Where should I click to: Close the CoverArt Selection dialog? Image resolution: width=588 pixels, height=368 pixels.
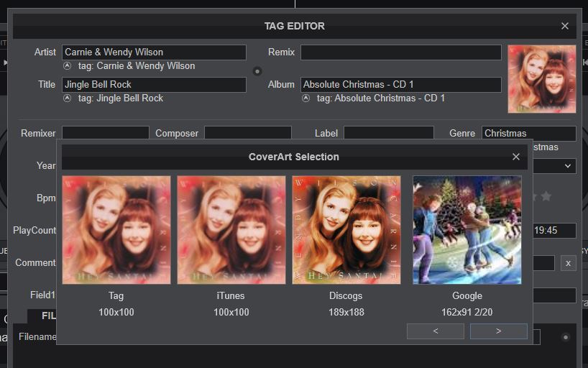516,157
